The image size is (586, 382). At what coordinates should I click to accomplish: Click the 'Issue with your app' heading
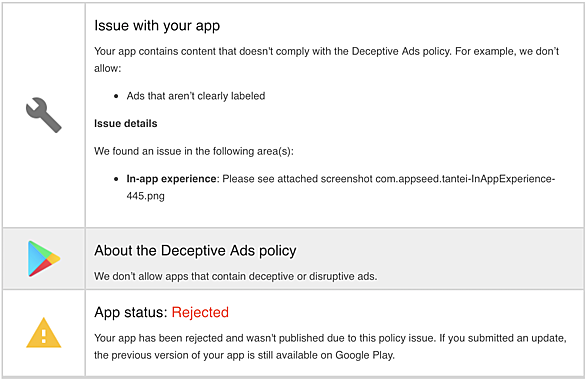[157, 26]
